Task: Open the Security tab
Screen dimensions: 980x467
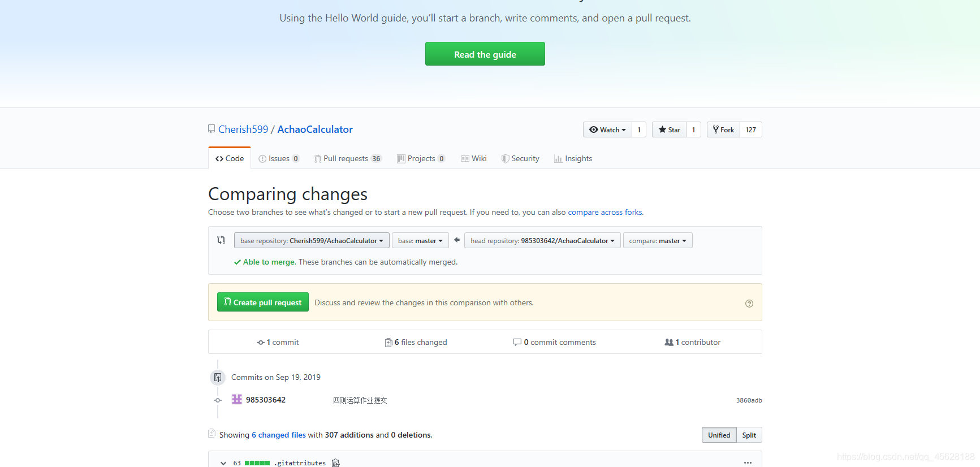Action: click(x=520, y=158)
